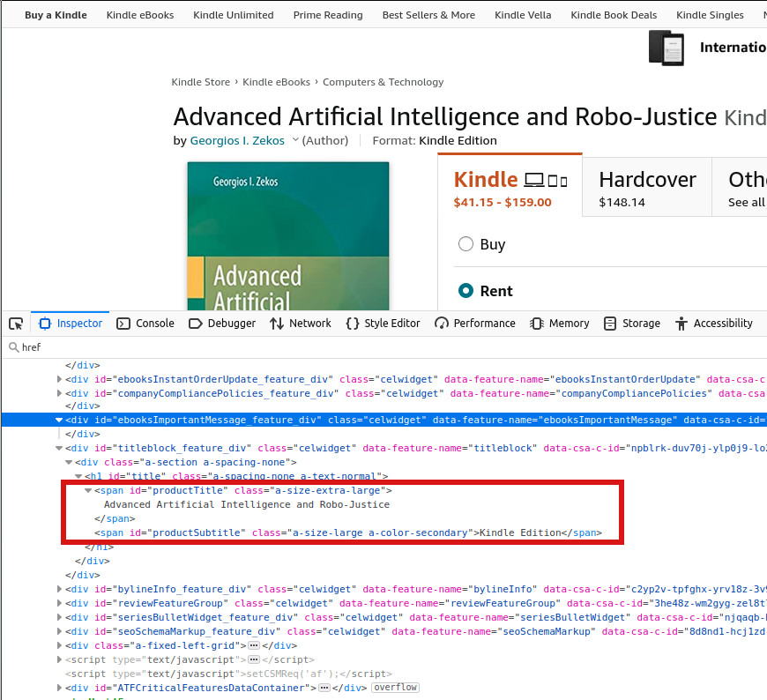This screenshot has width=767, height=700.
Task: Collapse the a-section a-spacing-none div node
Action: [69, 462]
